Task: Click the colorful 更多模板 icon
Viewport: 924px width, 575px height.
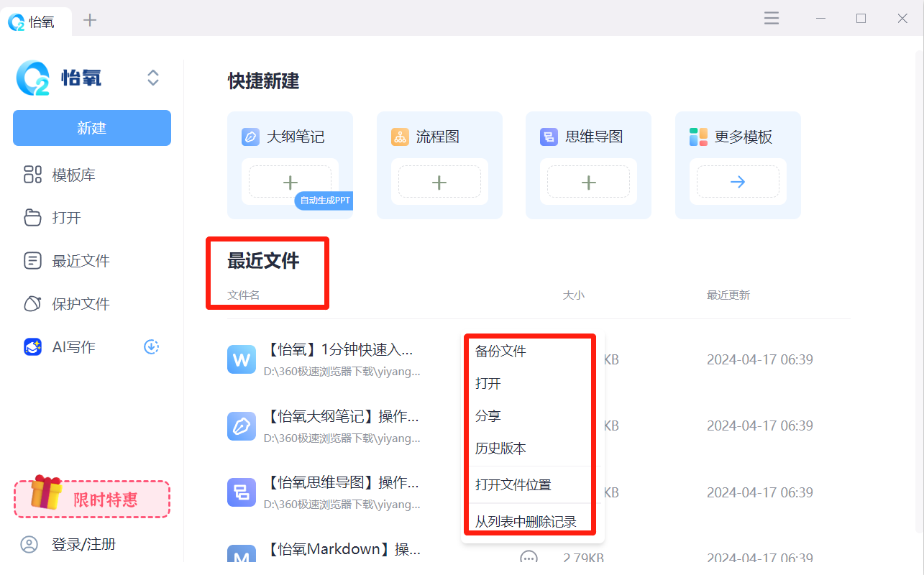Action: 698,137
